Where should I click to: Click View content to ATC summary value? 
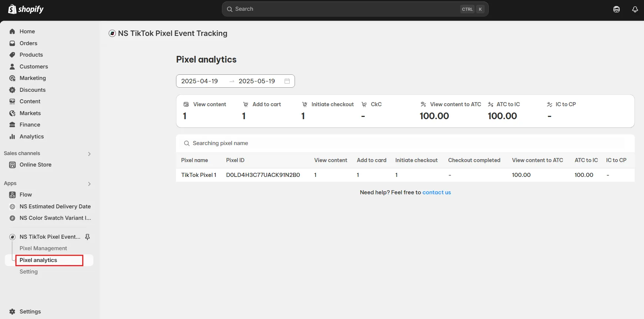(x=434, y=116)
